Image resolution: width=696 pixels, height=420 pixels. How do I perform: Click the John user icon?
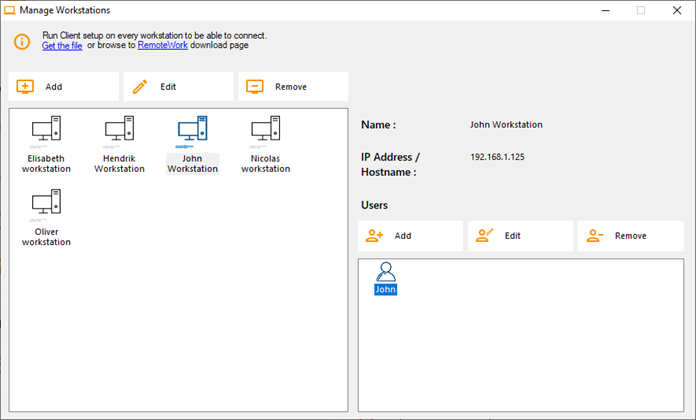point(385,271)
